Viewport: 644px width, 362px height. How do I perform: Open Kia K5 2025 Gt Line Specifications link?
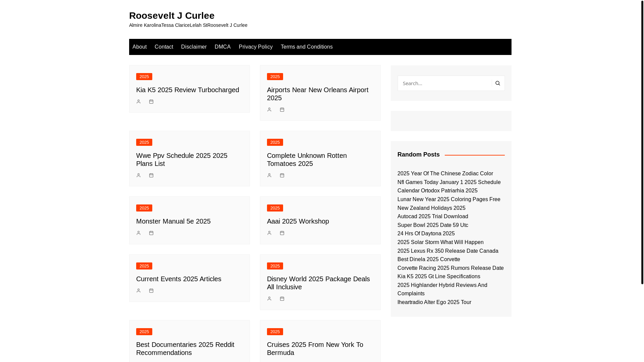[439, 277]
